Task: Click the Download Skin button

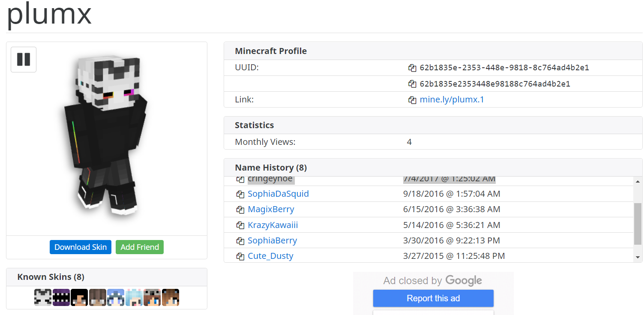Action: coord(81,247)
